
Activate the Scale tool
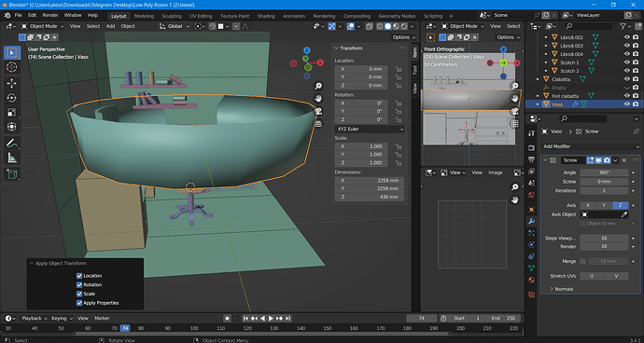pos(11,113)
